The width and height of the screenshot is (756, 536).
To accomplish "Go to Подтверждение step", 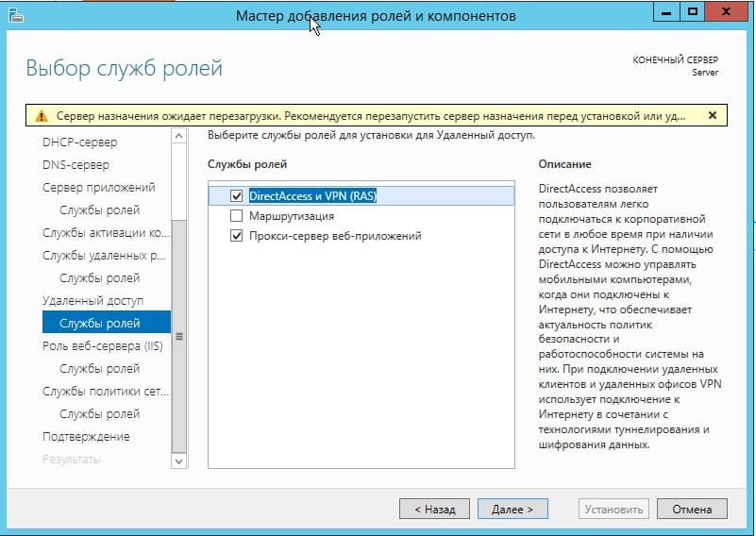I will click(x=86, y=437).
